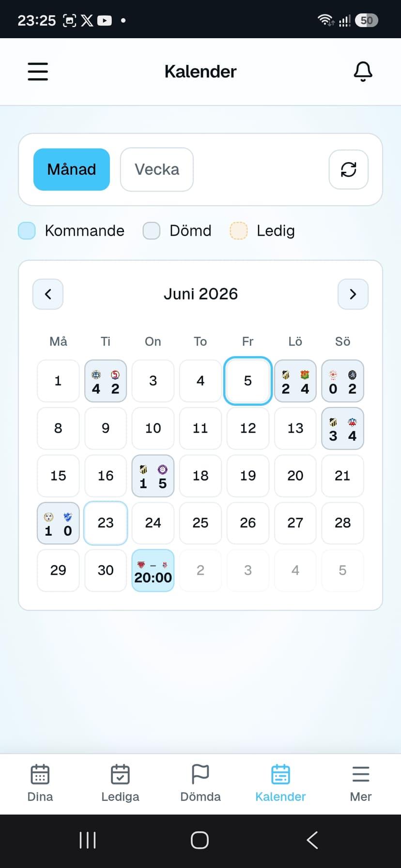
Task: Open the Mer menu icon
Action: pyautogui.click(x=361, y=774)
